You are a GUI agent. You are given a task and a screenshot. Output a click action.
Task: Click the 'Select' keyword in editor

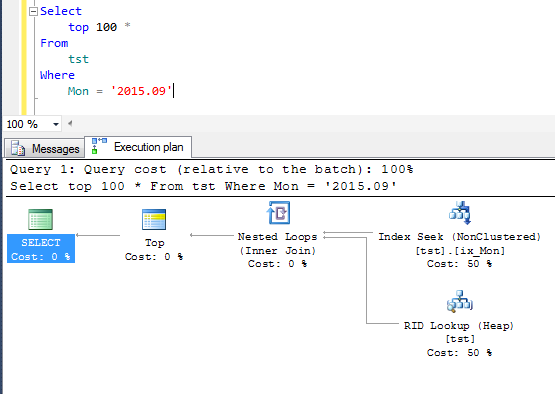[x=61, y=11]
